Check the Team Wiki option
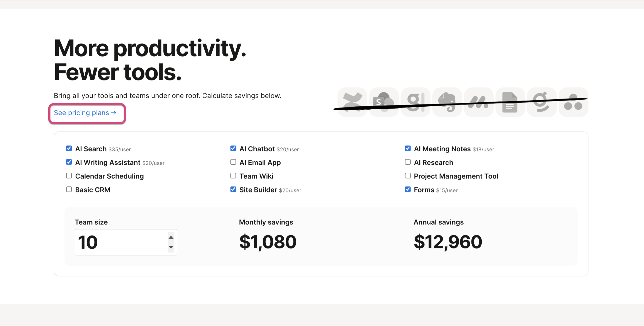644x326 pixels. pos(233,176)
